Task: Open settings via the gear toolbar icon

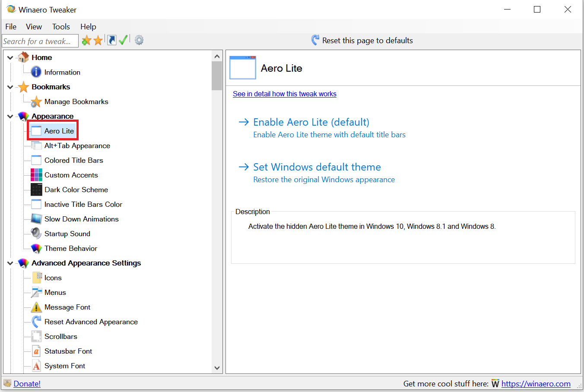Action: pos(139,40)
